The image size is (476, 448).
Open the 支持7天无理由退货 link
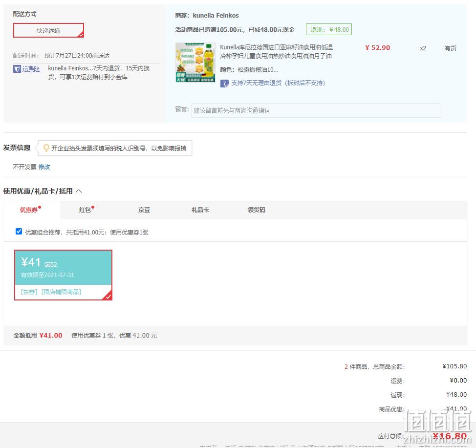coord(278,83)
